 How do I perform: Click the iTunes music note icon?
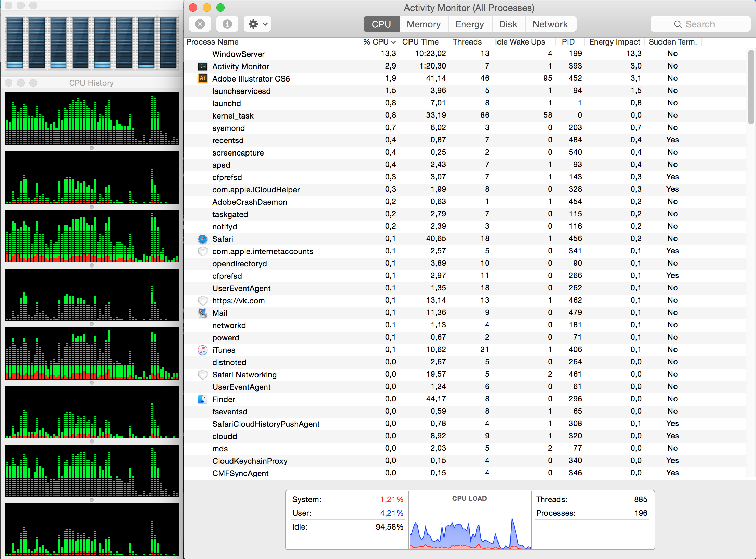coord(203,350)
